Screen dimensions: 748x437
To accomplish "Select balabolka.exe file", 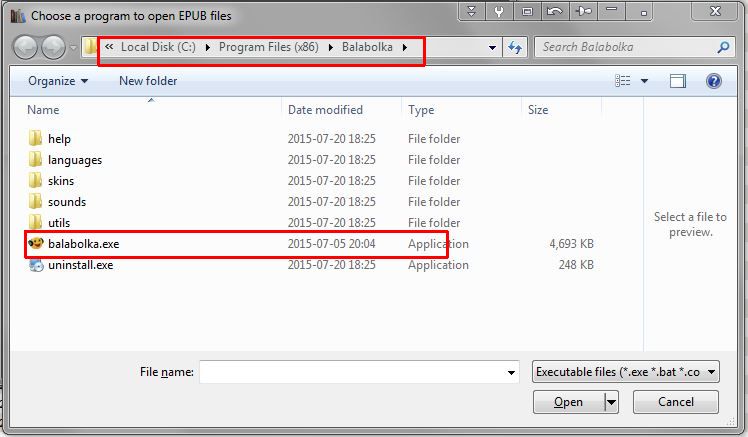I will pyautogui.click(x=83, y=244).
